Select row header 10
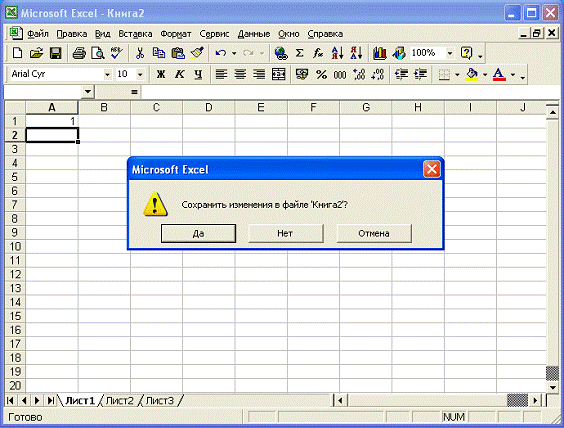Viewport: 564px width, 428px height. (15, 246)
